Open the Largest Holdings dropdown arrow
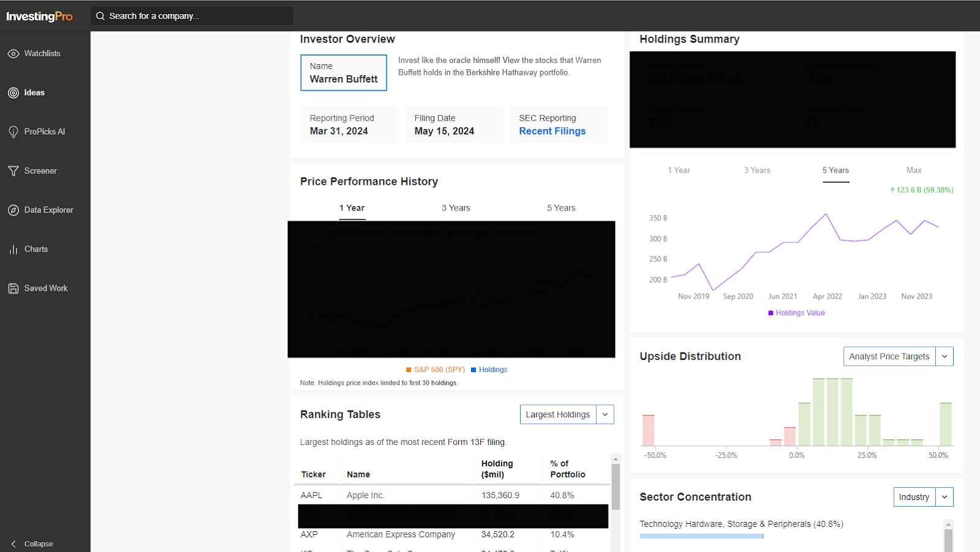The width and height of the screenshot is (980, 552). 605,414
